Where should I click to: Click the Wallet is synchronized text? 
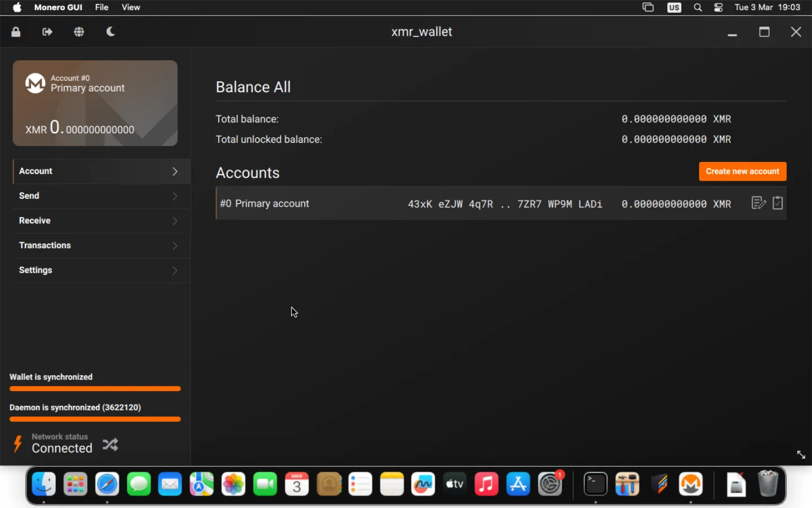[x=51, y=377]
